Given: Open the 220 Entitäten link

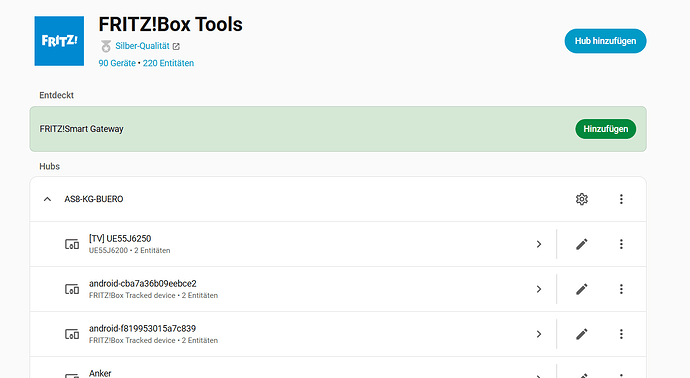Looking at the screenshot, I should (168, 63).
